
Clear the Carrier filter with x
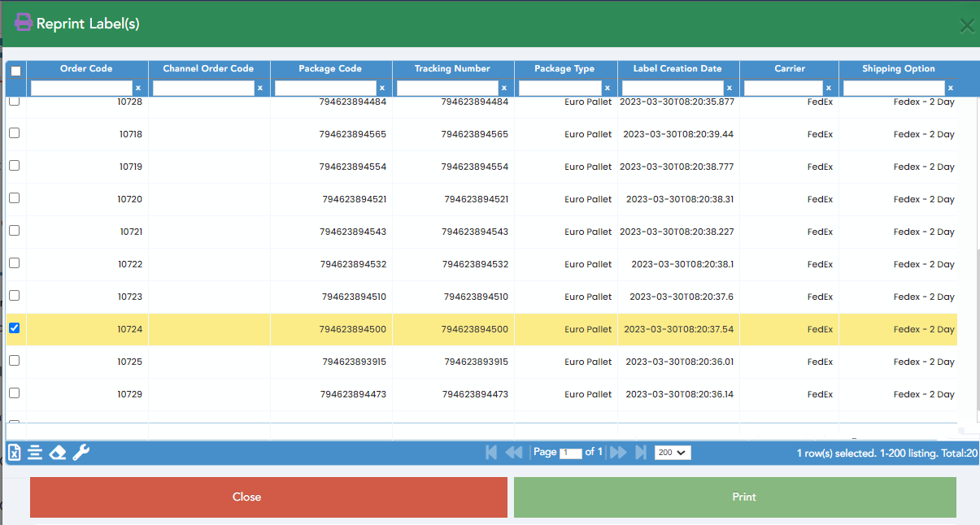[x=829, y=88]
